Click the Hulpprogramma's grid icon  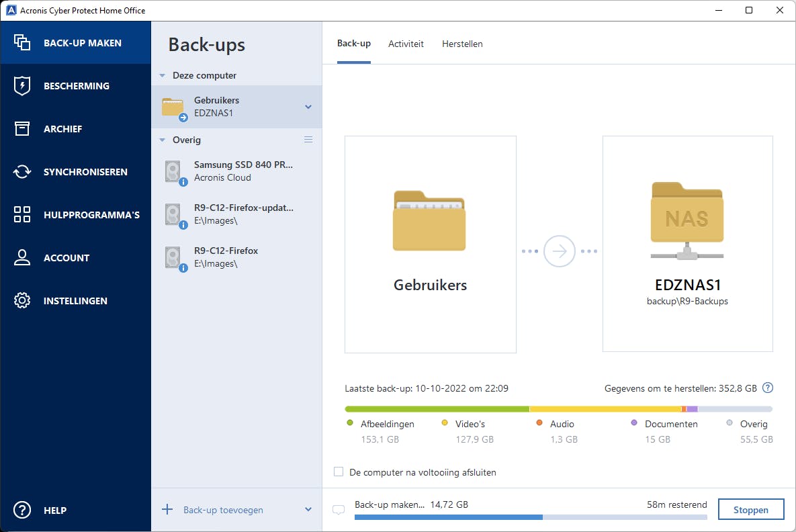[21, 214]
